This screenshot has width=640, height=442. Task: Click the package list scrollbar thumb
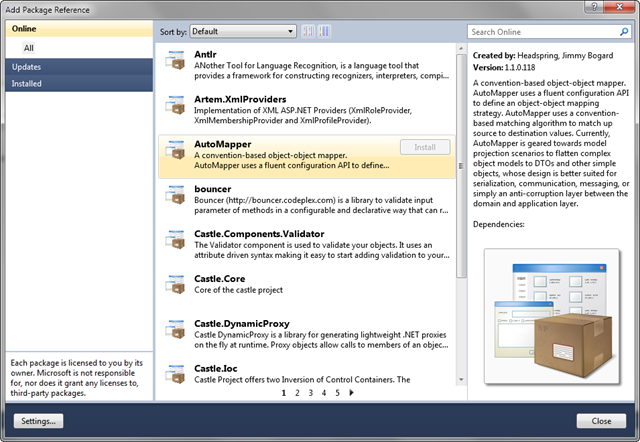461,166
